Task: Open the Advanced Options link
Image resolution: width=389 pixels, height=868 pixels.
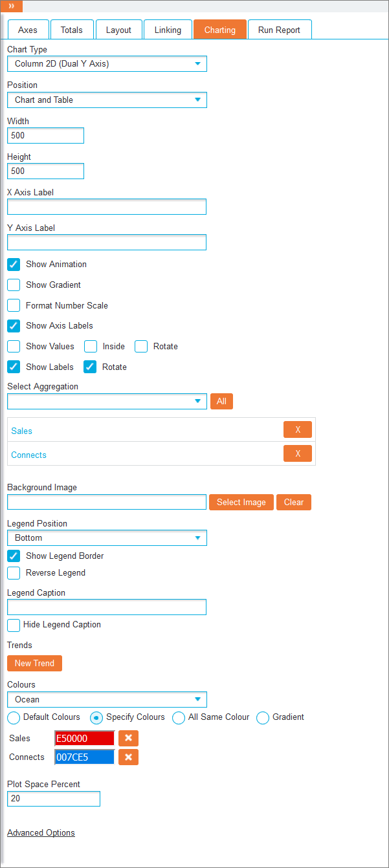Action: tap(41, 833)
